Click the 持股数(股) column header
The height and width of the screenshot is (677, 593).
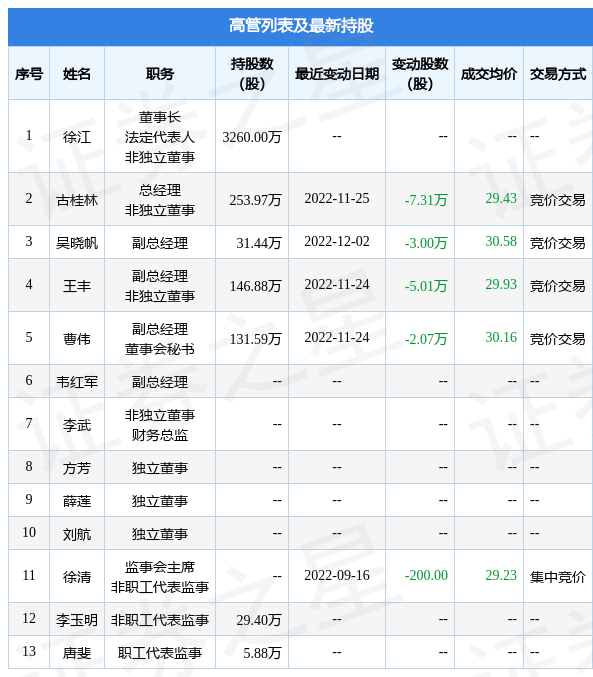pos(252,73)
